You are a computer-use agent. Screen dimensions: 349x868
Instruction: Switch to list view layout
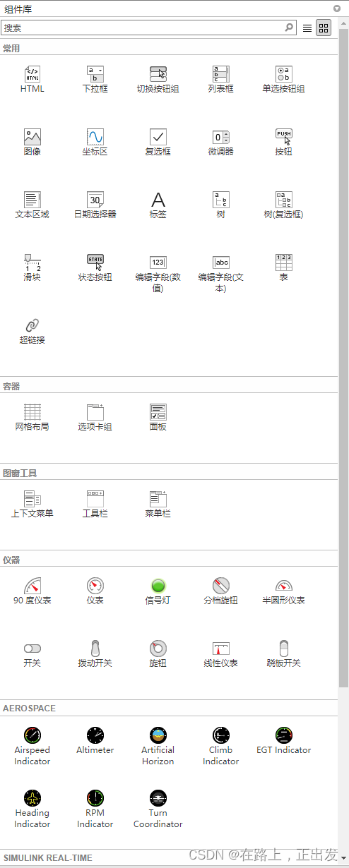(x=307, y=28)
